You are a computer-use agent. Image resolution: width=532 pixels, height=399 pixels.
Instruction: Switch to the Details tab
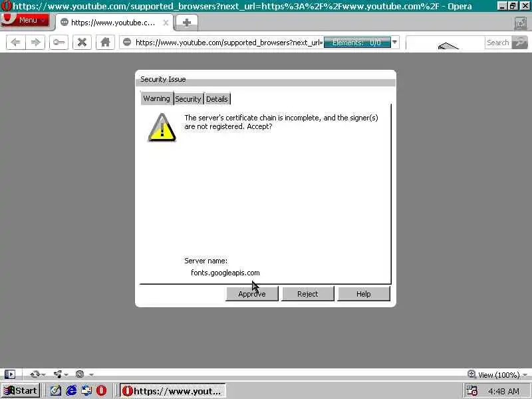(x=217, y=98)
